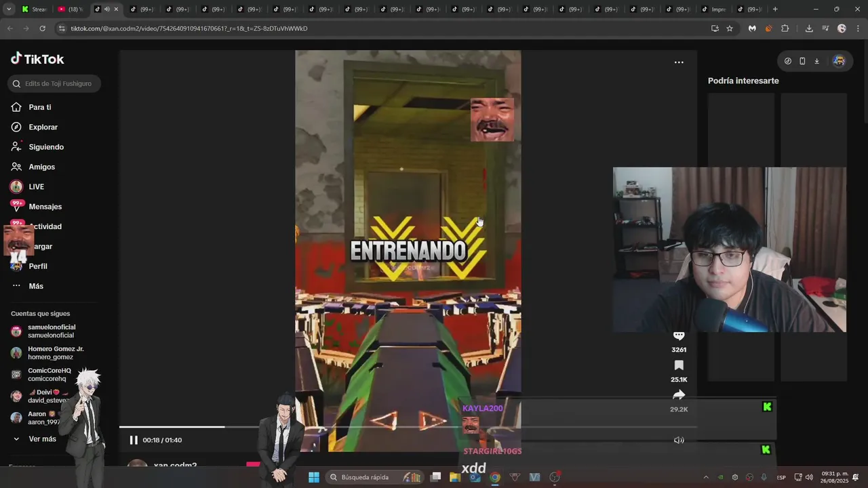
Task: Show hidden system tray icons
Action: click(x=705, y=477)
